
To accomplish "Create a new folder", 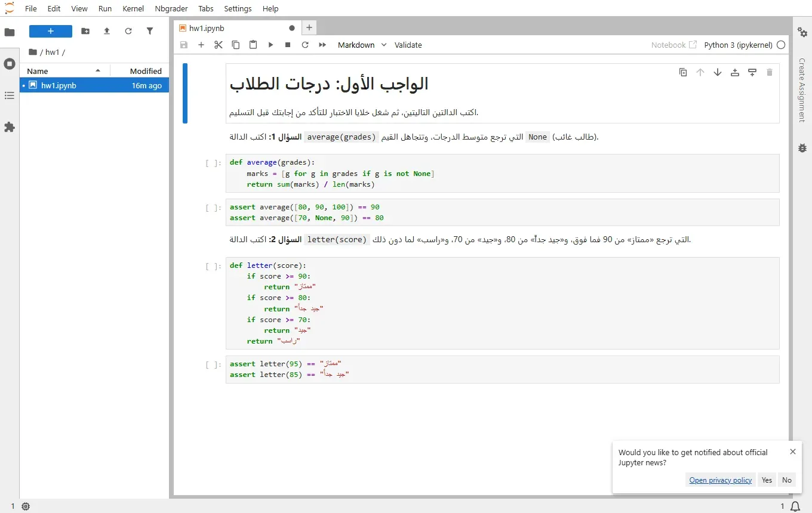I will click(85, 31).
